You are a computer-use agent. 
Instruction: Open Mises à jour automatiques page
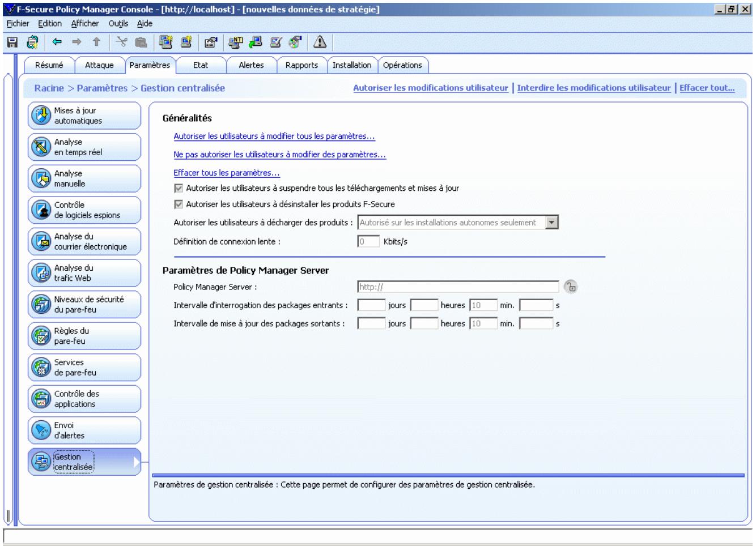click(x=84, y=116)
